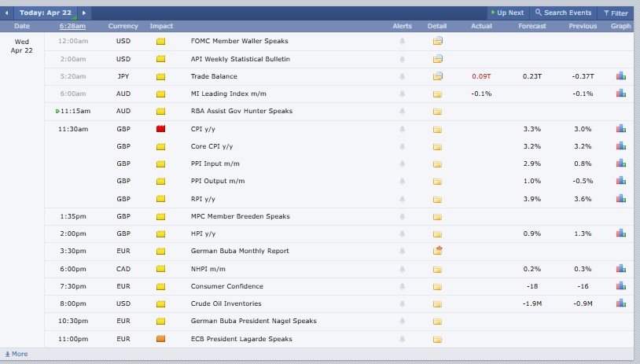The width and height of the screenshot is (640, 364).
Task: Show graph for Consumer Confidence
Action: pyautogui.click(x=621, y=286)
